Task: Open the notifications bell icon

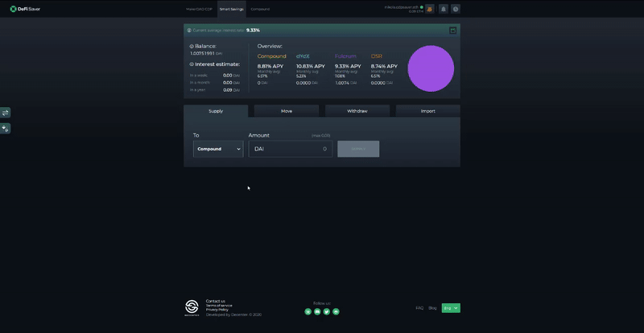Action: (444, 9)
